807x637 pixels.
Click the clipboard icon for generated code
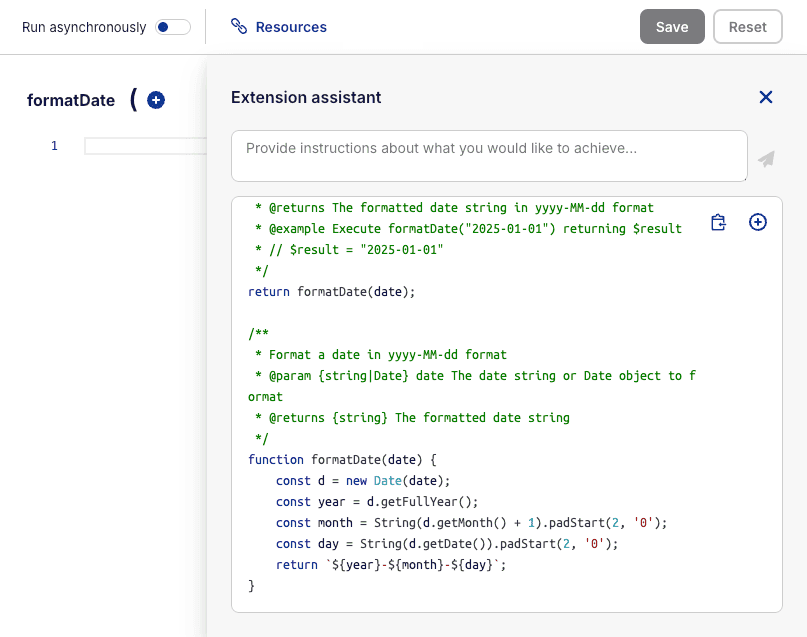pos(718,222)
